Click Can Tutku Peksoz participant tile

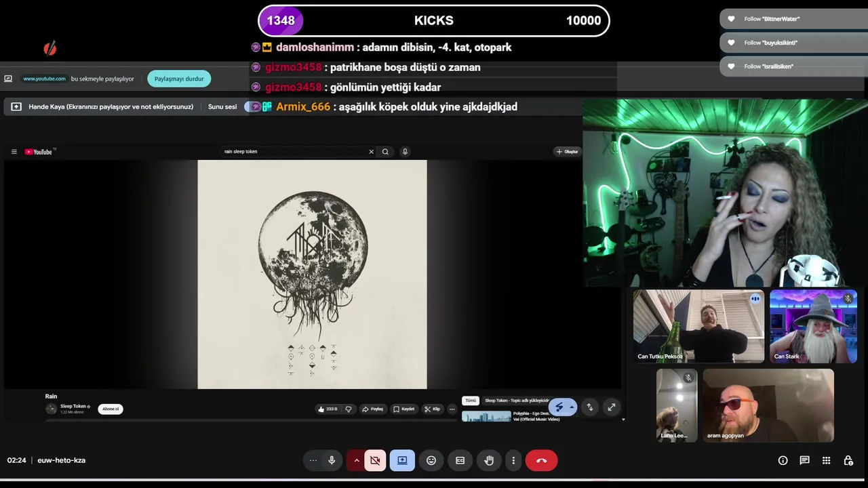698,326
